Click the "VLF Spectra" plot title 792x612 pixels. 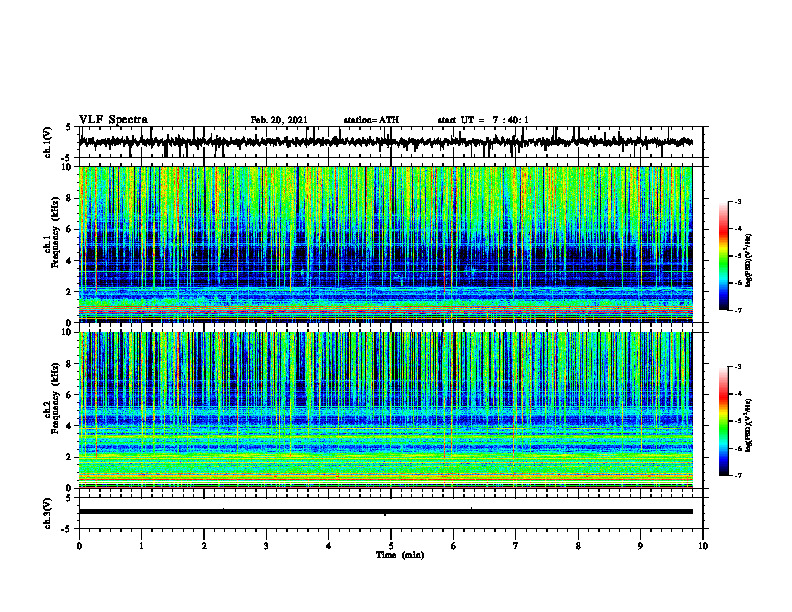pos(113,120)
